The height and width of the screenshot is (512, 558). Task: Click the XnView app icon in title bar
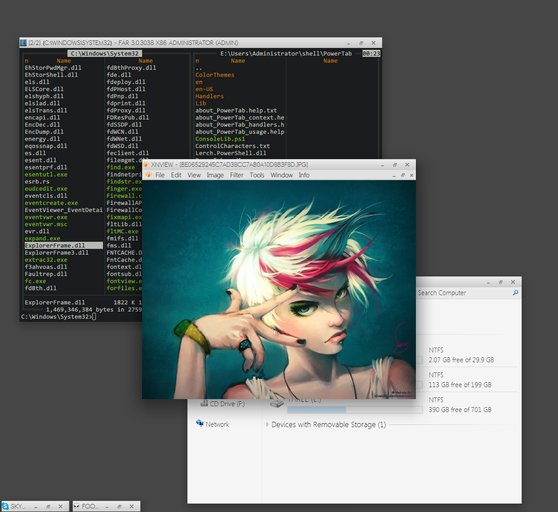(146, 164)
